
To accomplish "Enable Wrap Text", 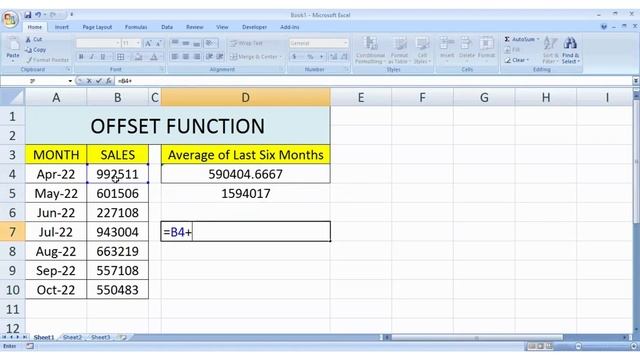I will (246, 43).
